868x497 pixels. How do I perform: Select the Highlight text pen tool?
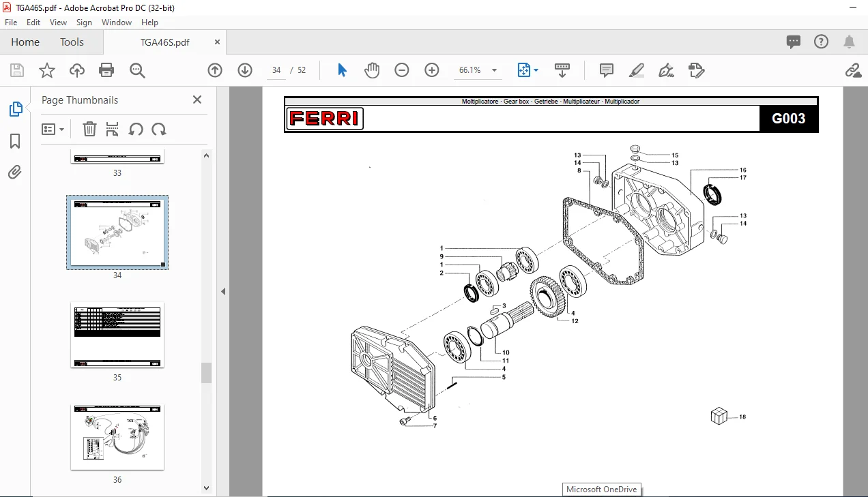point(637,70)
